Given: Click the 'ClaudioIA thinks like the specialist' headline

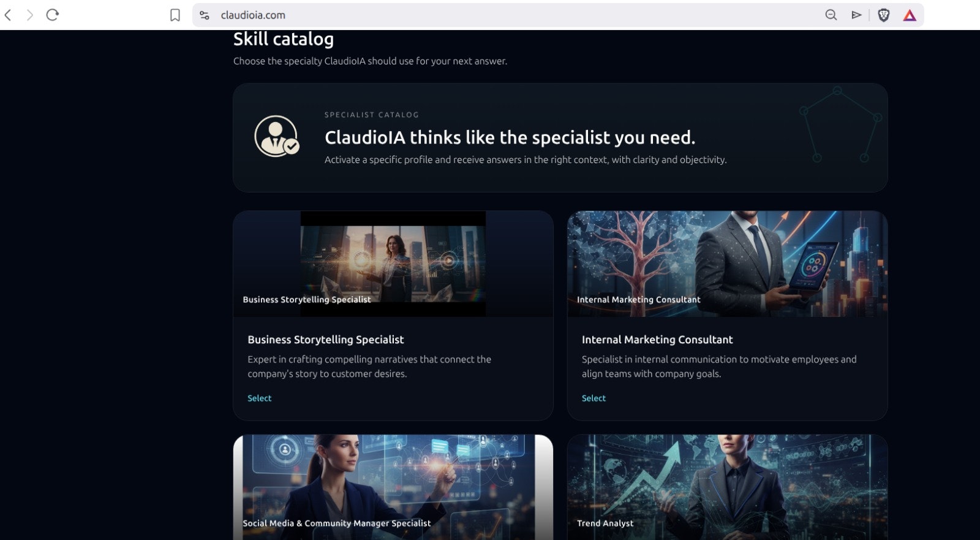Looking at the screenshot, I should coord(510,137).
